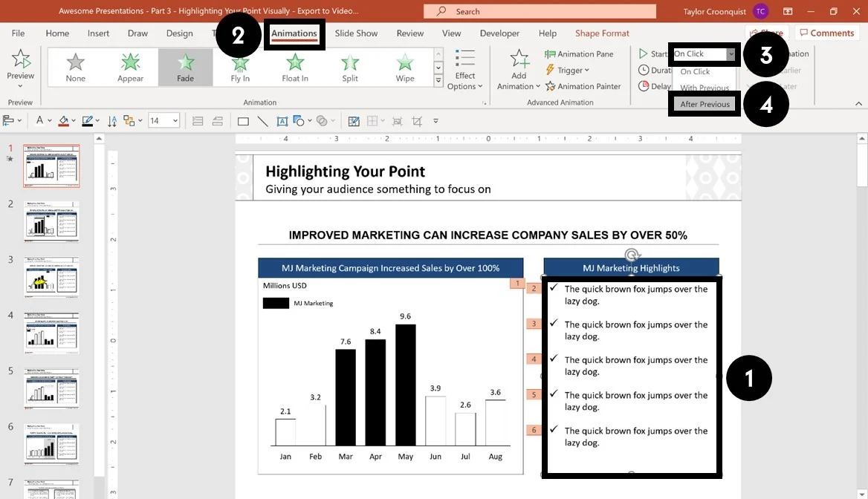Apply the Appear animation effect
The width and height of the screenshot is (868, 499).
click(x=130, y=68)
